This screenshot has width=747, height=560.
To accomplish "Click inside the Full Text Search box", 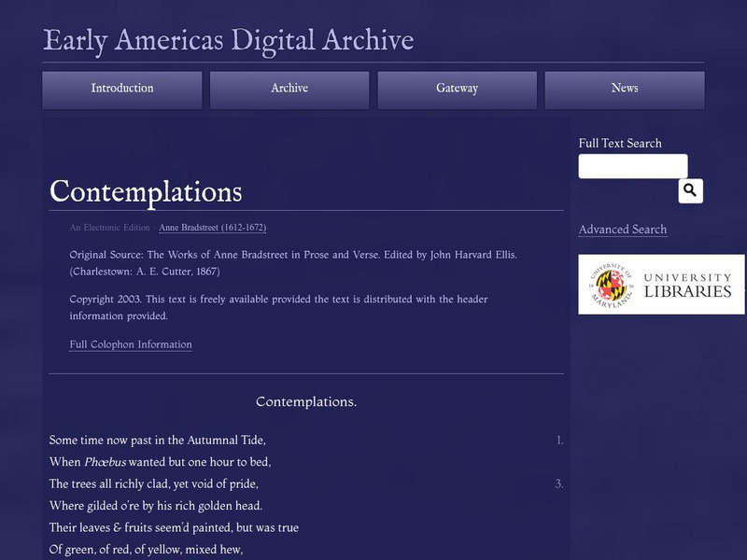I will pos(631,165).
